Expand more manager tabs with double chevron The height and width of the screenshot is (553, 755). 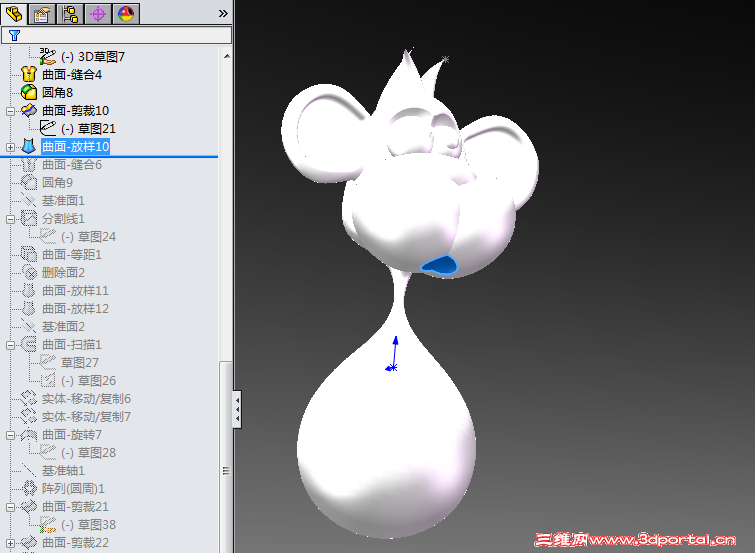tap(223, 13)
